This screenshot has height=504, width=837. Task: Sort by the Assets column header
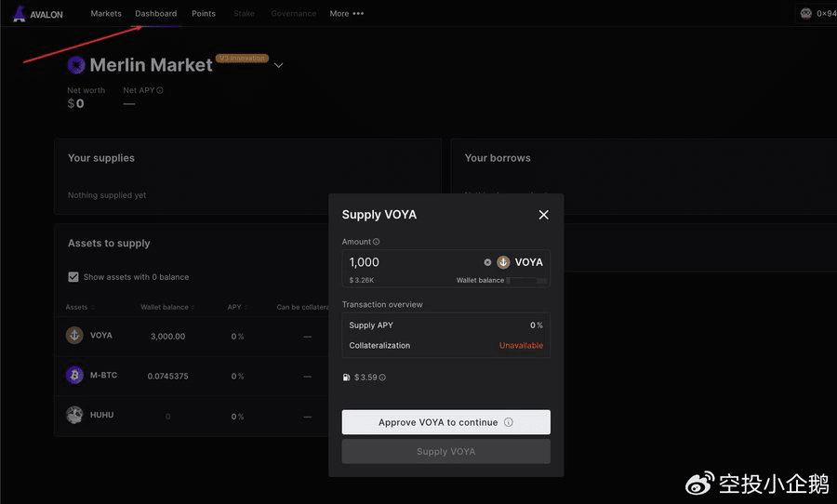pyautogui.click(x=78, y=307)
